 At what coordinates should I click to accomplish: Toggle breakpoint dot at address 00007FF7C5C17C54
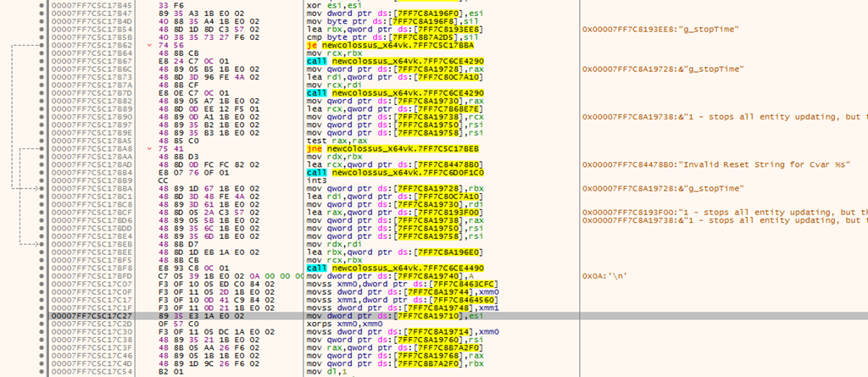tap(42, 373)
